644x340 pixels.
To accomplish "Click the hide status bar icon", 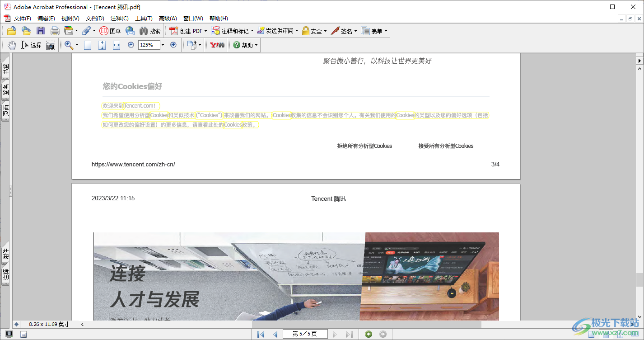I will (x=23, y=334).
